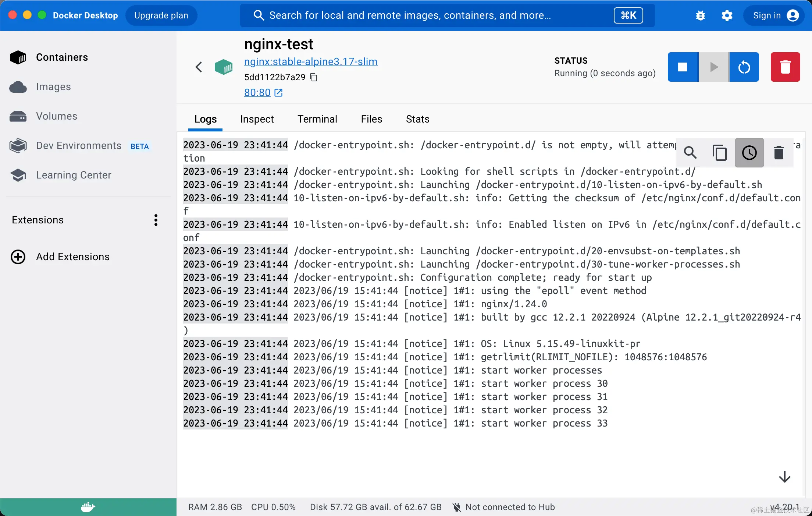
Task: Open the troubleshoot bug icon
Action: (x=701, y=15)
